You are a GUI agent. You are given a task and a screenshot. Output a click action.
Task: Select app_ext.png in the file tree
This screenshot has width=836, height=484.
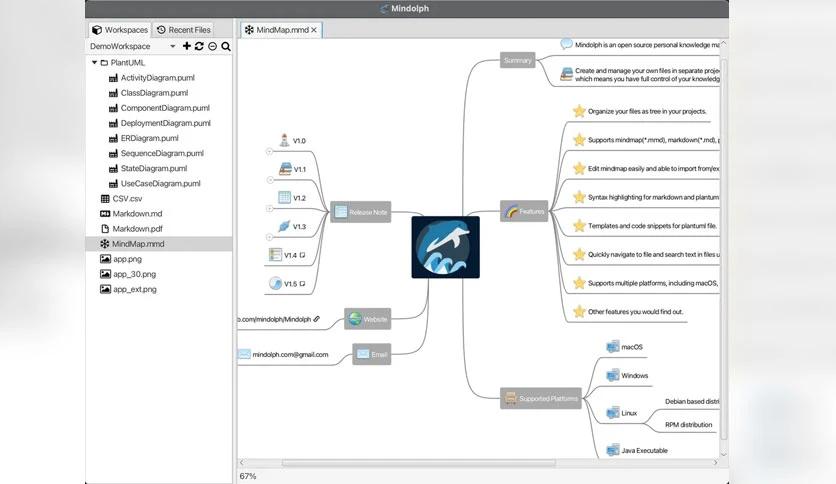[x=128, y=289]
